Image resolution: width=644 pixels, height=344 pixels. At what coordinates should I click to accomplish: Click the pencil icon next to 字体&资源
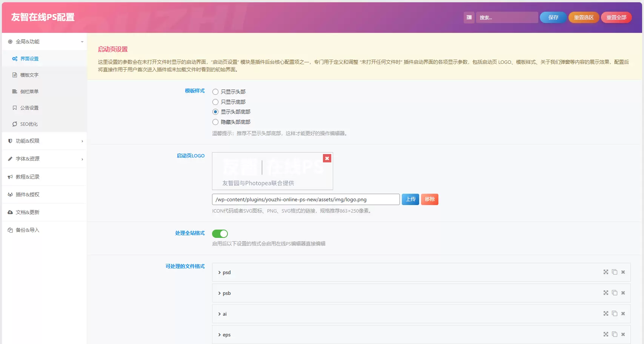tap(10, 159)
